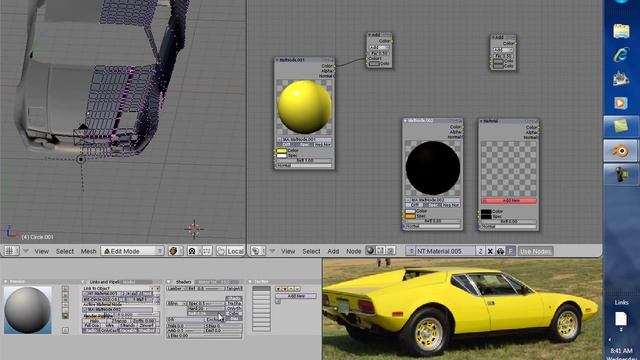This screenshot has width=640, height=360.
Task: Open the node editor View menu
Action: pyautogui.click(x=288, y=251)
